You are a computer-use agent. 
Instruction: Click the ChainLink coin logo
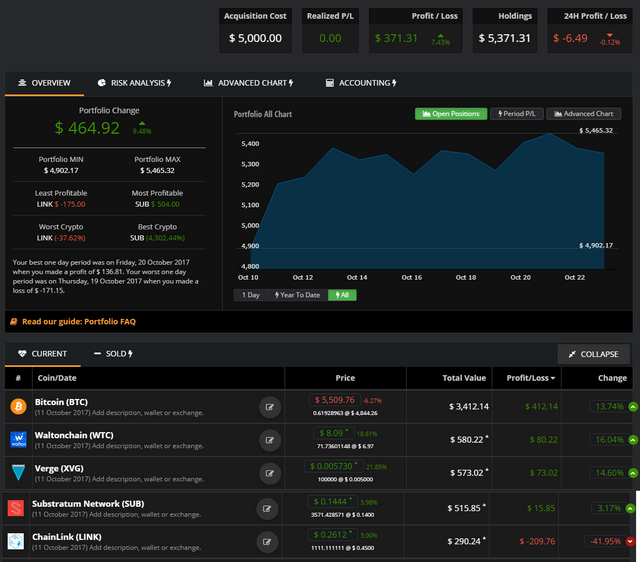click(x=17, y=541)
